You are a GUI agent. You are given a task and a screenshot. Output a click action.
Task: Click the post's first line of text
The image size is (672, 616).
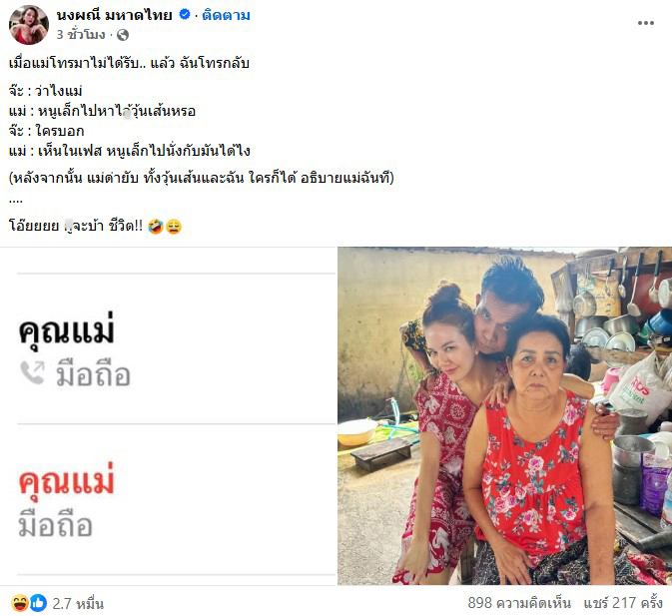(129, 63)
